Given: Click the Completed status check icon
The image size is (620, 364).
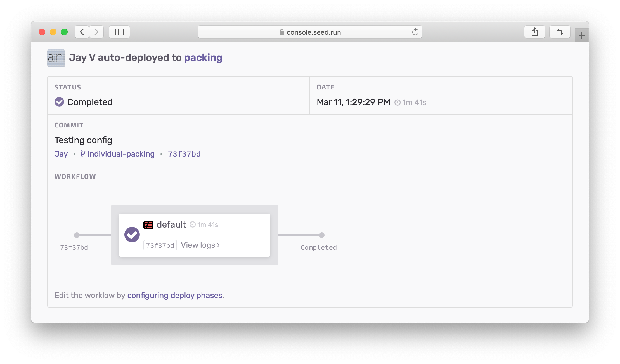Looking at the screenshot, I should [59, 102].
